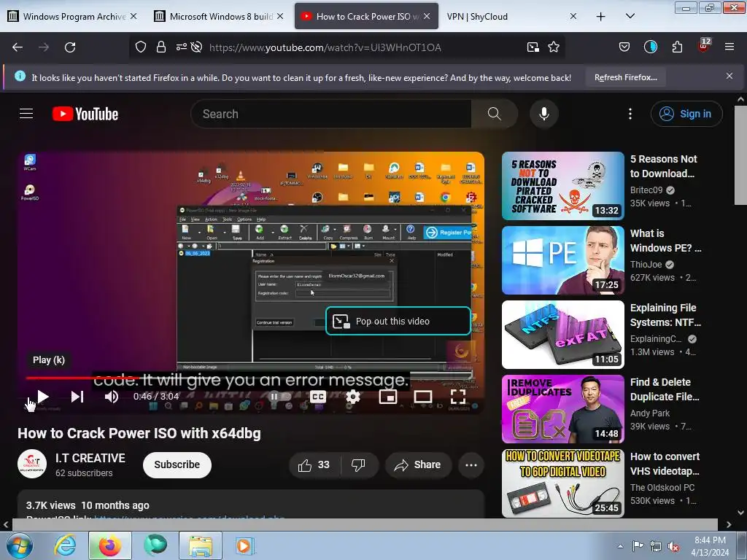Open the uBlock extension with badge 12

[704, 46]
